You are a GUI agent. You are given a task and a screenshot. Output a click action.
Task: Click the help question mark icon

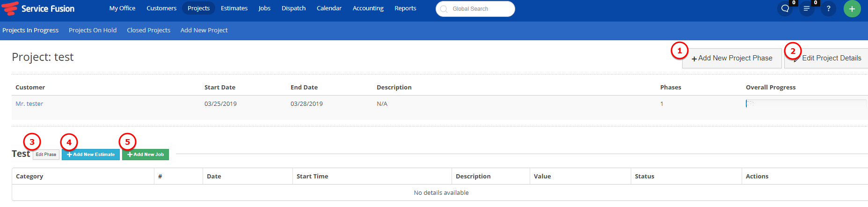tap(828, 8)
